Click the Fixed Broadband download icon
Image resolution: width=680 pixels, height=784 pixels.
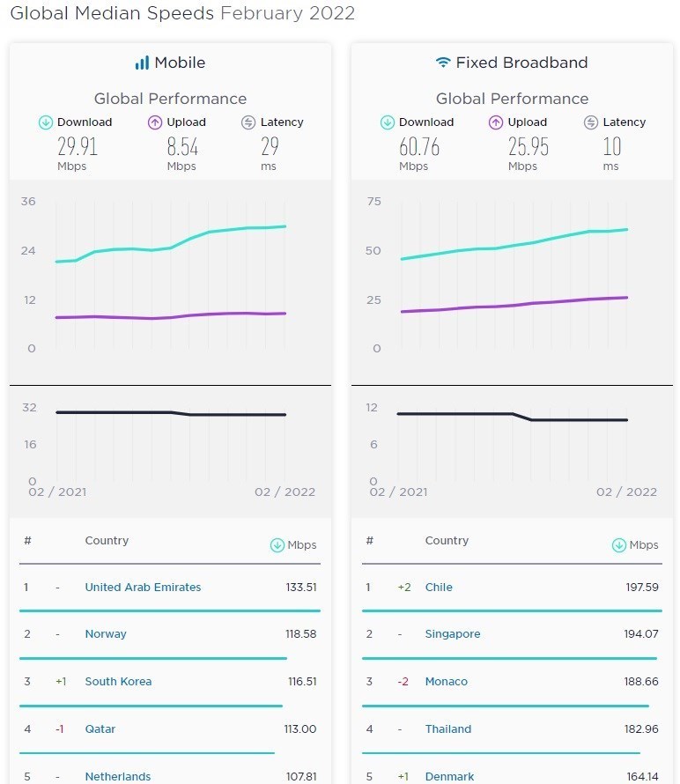[388, 123]
